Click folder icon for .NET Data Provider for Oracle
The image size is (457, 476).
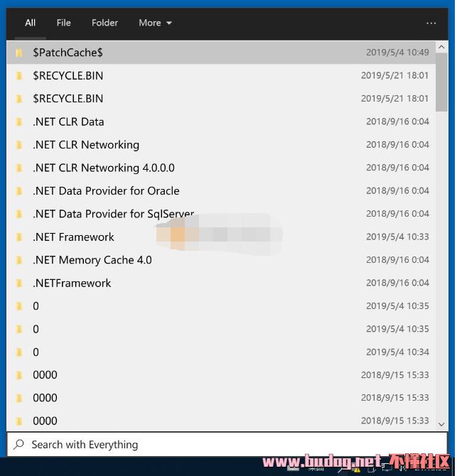pyautogui.click(x=19, y=191)
